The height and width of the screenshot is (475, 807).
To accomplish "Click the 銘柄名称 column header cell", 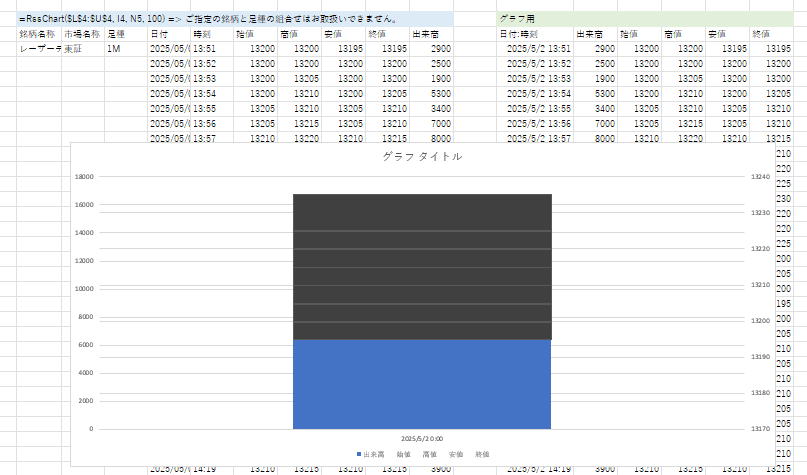I will click(x=39, y=34).
